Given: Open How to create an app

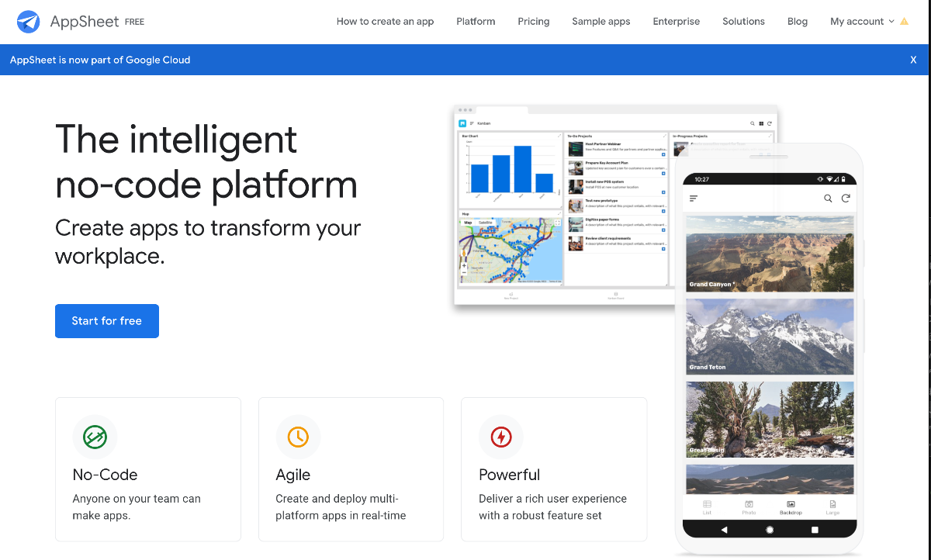Looking at the screenshot, I should (x=385, y=22).
